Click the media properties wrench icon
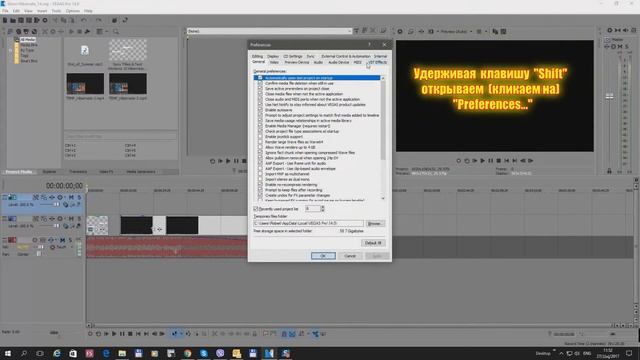 coord(87,31)
